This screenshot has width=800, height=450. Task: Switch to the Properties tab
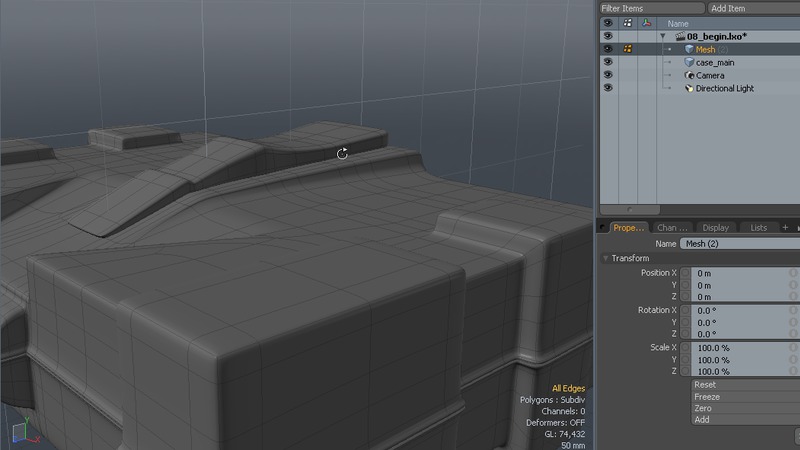point(629,228)
